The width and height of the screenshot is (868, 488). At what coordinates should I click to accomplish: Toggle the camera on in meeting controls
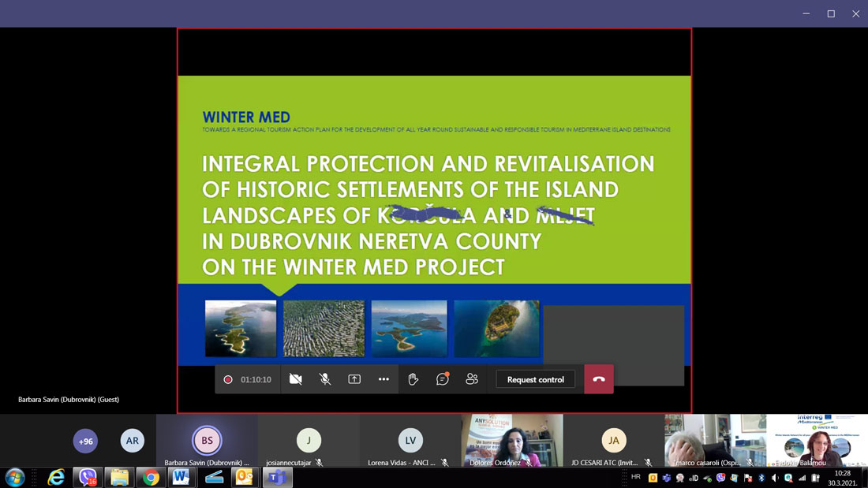296,379
